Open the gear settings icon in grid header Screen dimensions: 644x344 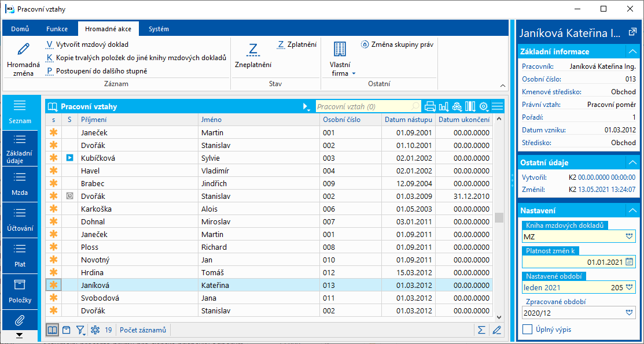(484, 106)
